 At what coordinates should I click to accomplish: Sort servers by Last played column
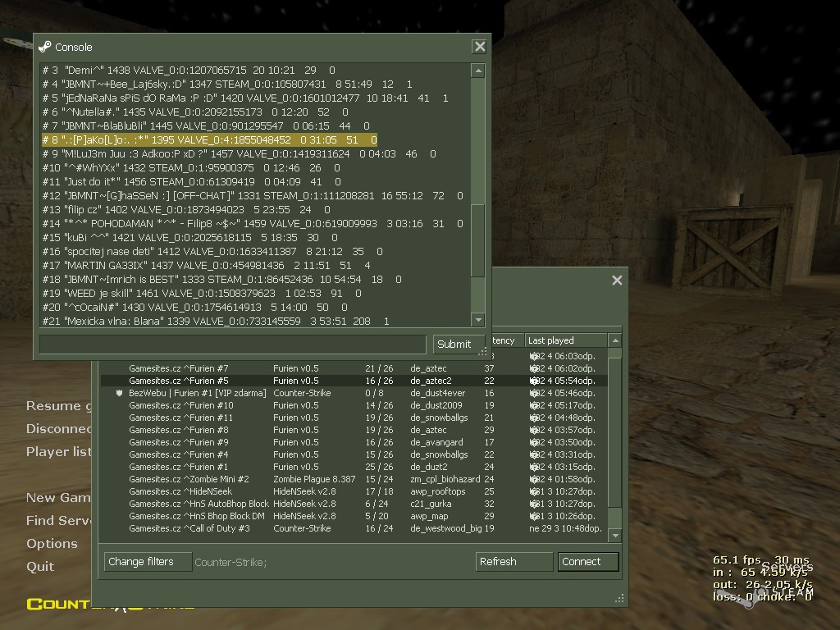click(566, 340)
